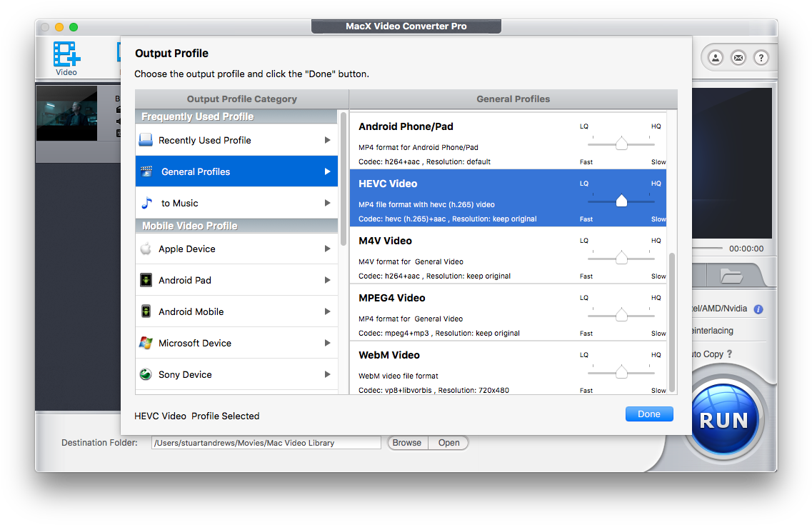Click the Recently Used Profile drive icon
812x525 pixels.
(x=146, y=140)
